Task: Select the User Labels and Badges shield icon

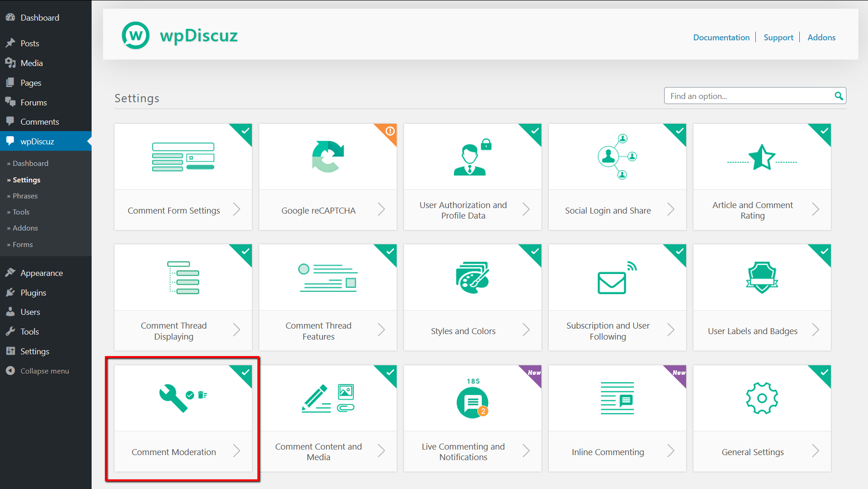Action: click(761, 277)
